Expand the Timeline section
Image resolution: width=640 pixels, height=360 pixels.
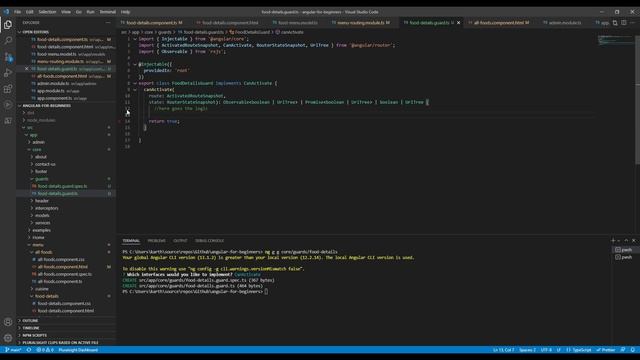coord(31,328)
